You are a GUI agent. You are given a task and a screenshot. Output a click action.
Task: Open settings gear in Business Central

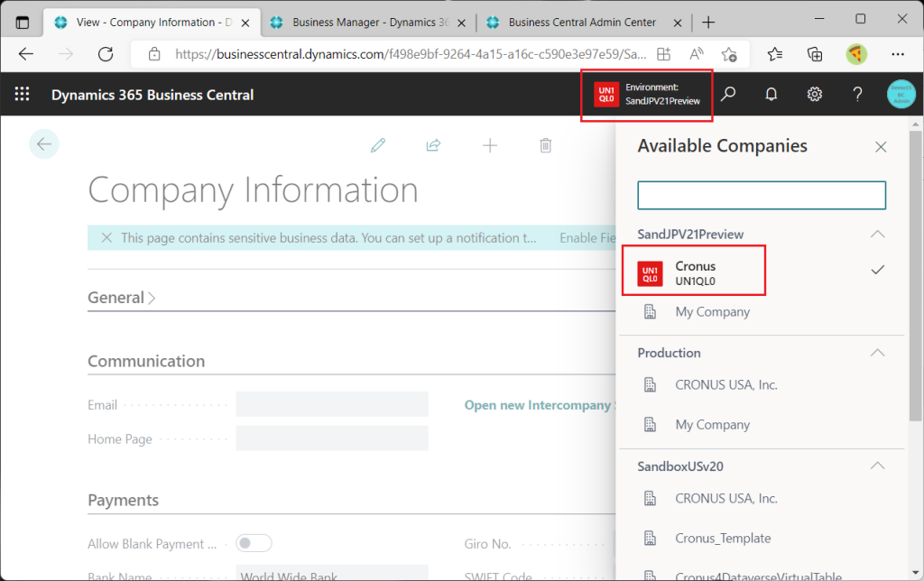tap(815, 95)
